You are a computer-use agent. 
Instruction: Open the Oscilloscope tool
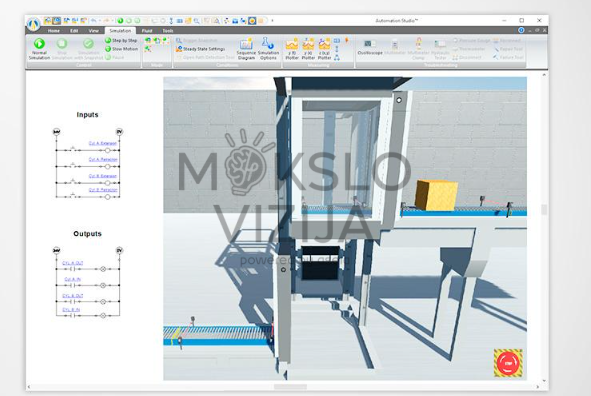point(369,47)
